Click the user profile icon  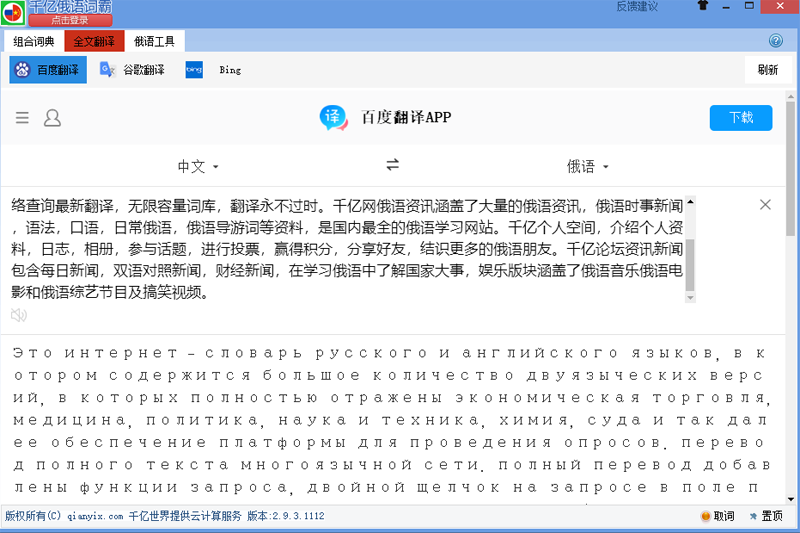(52, 118)
